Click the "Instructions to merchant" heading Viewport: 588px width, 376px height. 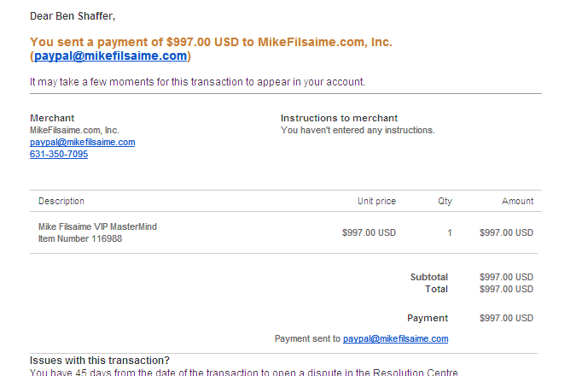pyautogui.click(x=339, y=118)
